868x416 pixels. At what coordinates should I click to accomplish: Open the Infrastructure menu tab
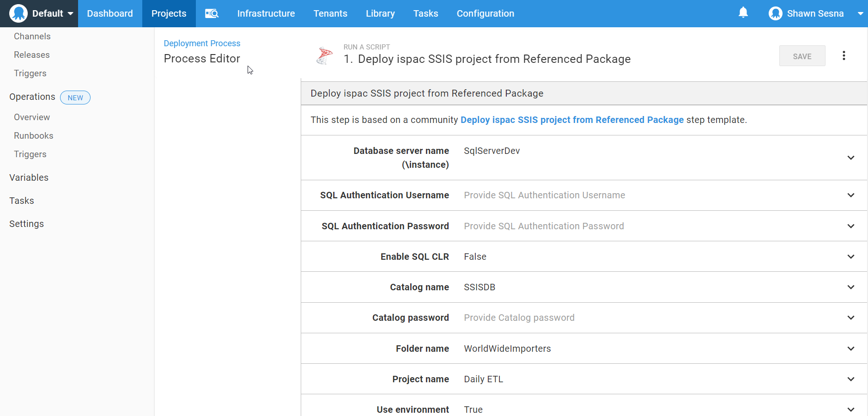point(266,13)
